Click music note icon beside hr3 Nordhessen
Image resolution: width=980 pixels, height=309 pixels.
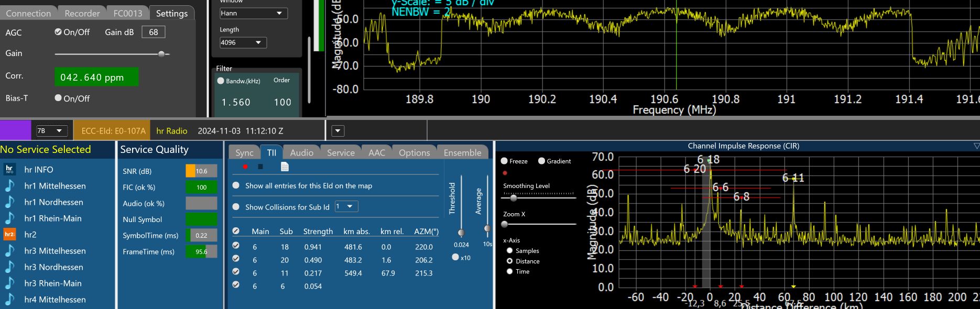point(10,267)
